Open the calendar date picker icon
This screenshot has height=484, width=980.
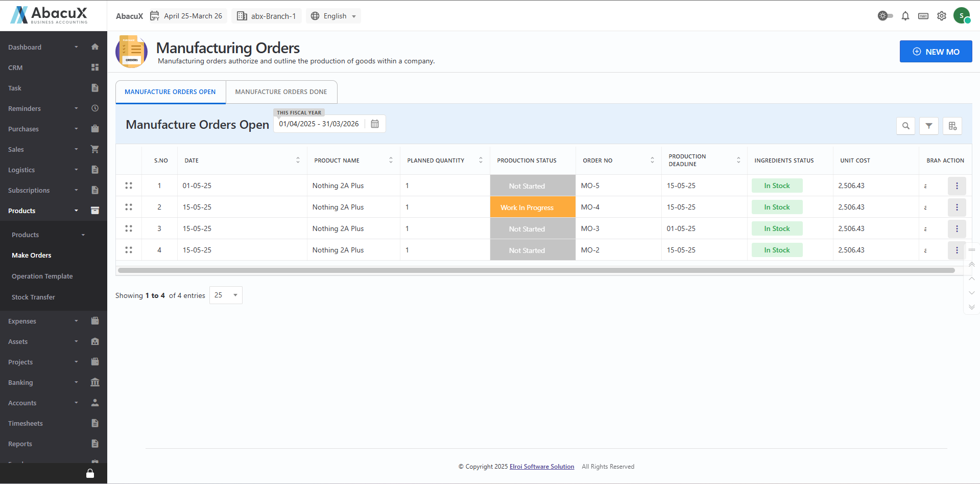(375, 124)
